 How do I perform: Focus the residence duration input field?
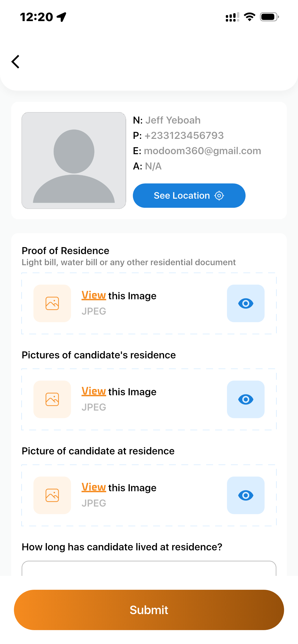click(x=149, y=568)
